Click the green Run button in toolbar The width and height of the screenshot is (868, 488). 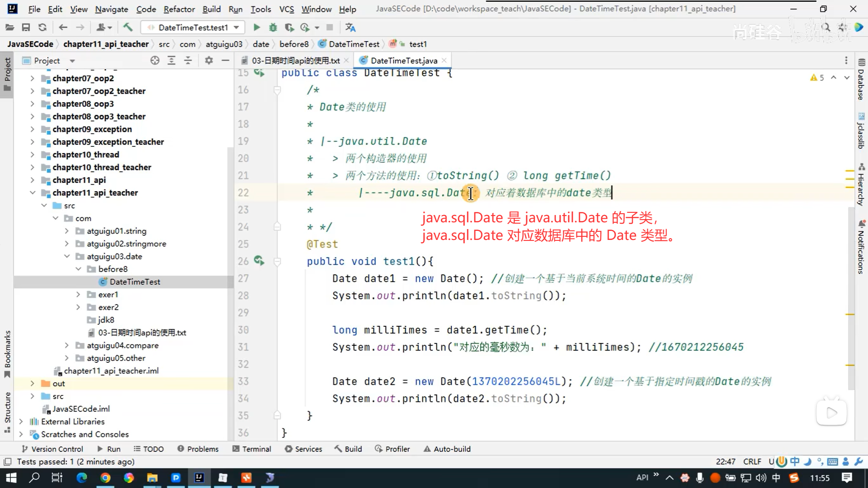click(x=256, y=28)
